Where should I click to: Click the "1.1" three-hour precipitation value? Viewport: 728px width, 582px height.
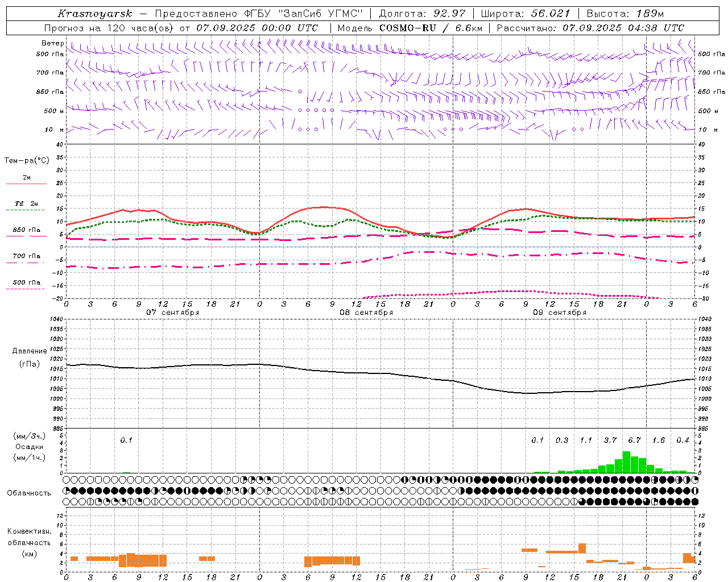(x=586, y=440)
